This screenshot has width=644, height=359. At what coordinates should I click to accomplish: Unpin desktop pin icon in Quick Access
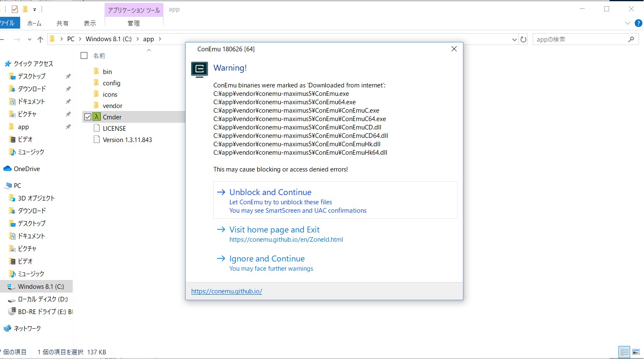[68, 76]
